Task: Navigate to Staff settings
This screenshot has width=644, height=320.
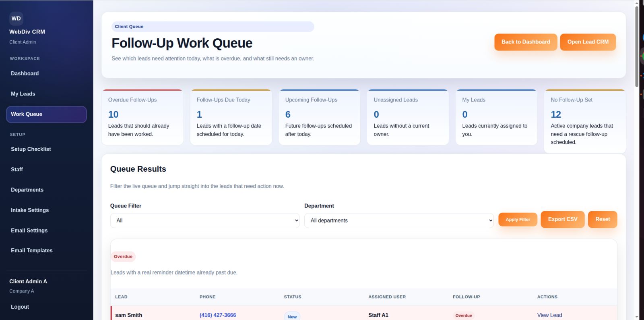Action: click(x=17, y=170)
